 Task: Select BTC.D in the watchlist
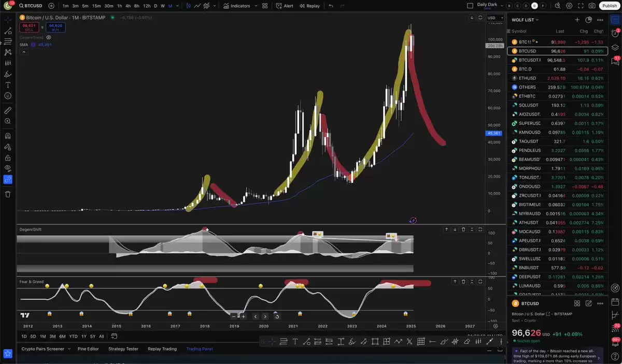pyautogui.click(x=558, y=69)
